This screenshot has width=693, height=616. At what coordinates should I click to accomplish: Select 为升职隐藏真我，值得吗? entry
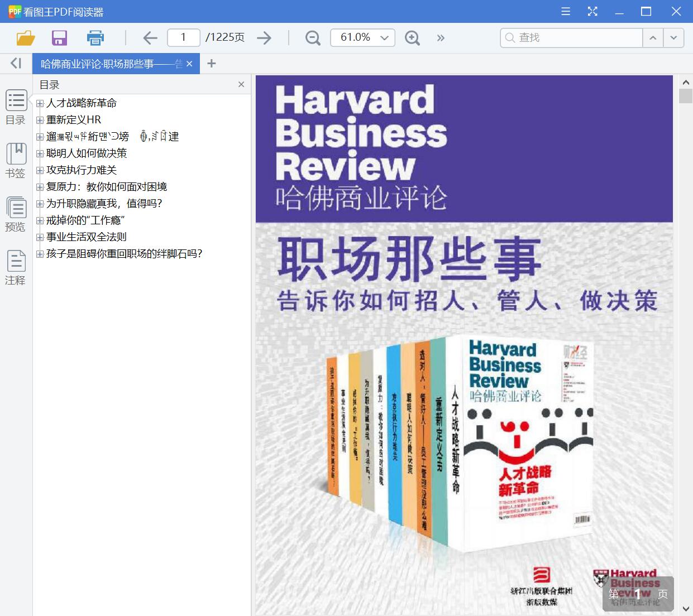tap(104, 204)
